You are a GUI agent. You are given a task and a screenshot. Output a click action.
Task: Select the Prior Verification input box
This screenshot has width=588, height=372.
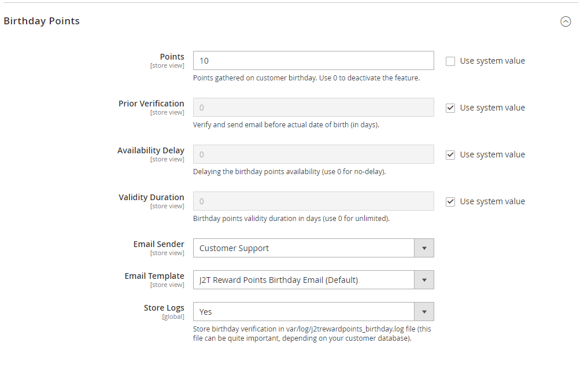(x=312, y=107)
